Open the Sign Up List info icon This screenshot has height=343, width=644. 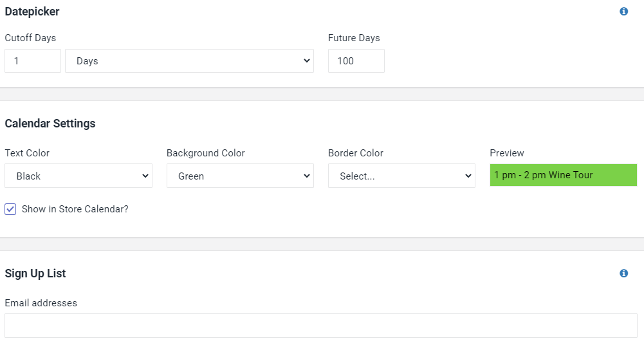pos(623,273)
